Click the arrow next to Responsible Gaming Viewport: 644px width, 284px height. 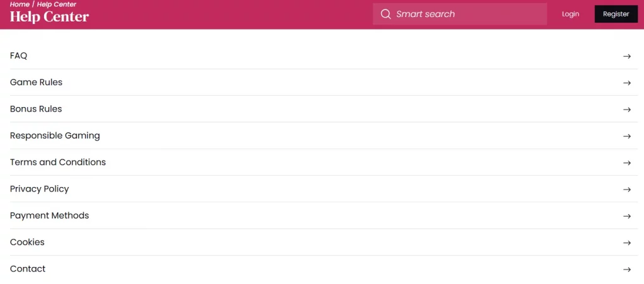click(x=627, y=136)
